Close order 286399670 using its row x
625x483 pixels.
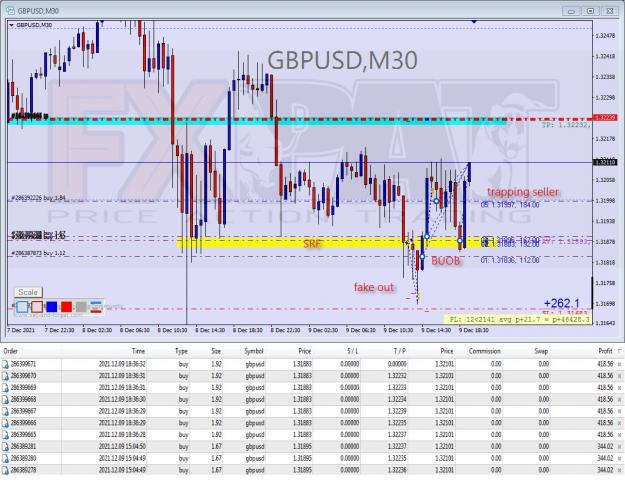pyautogui.click(x=619, y=376)
